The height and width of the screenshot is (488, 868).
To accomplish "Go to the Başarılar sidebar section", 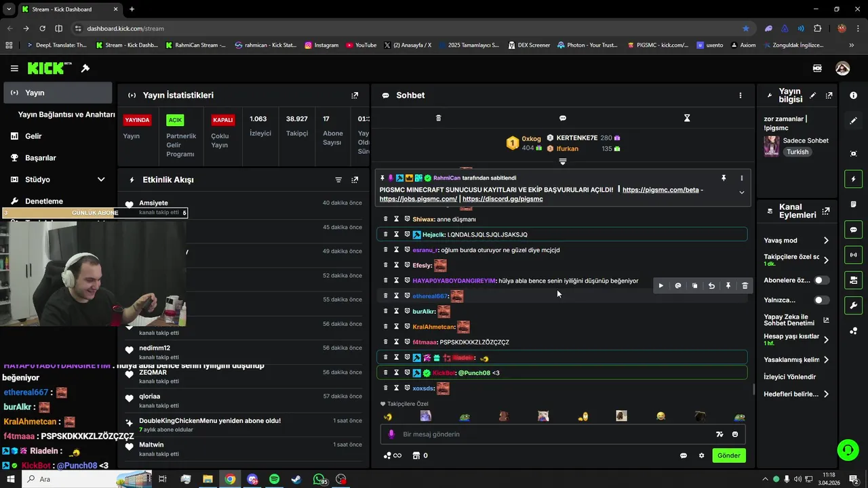I will click(x=58, y=158).
